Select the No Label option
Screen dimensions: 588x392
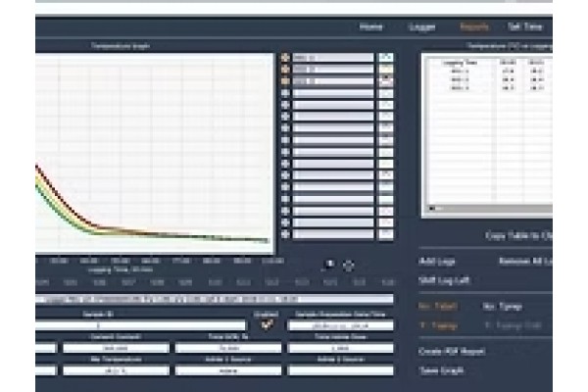click(438, 307)
